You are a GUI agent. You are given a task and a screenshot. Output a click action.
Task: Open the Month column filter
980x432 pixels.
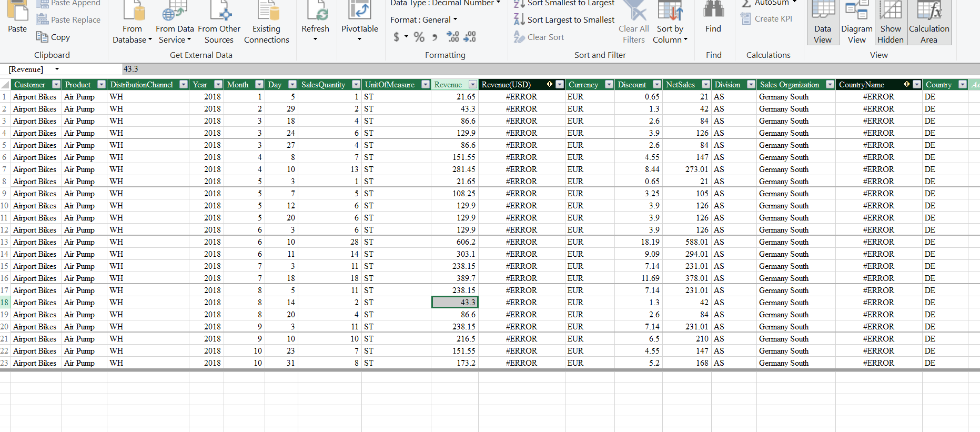259,85
